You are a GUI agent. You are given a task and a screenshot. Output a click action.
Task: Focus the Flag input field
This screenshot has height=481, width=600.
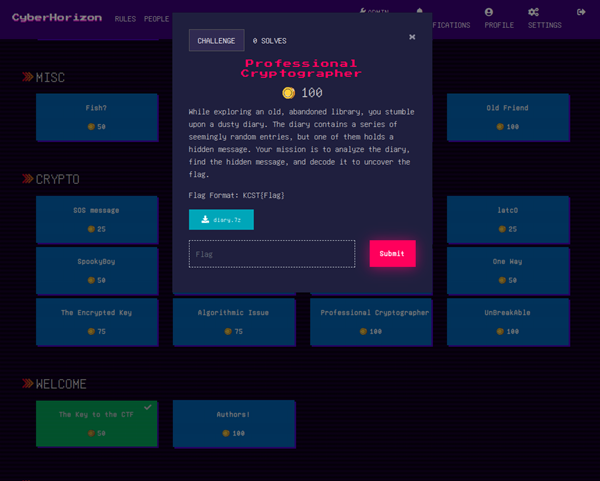click(272, 254)
